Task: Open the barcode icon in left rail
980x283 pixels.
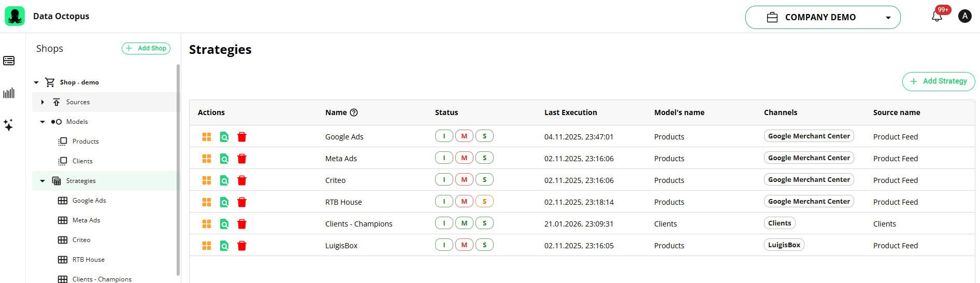Action: 9,93
